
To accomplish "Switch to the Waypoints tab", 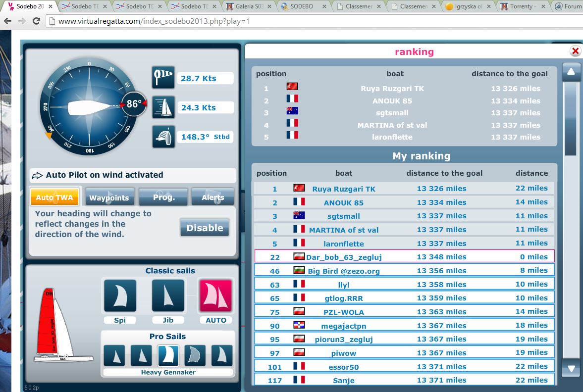I will tap(109, 197).
